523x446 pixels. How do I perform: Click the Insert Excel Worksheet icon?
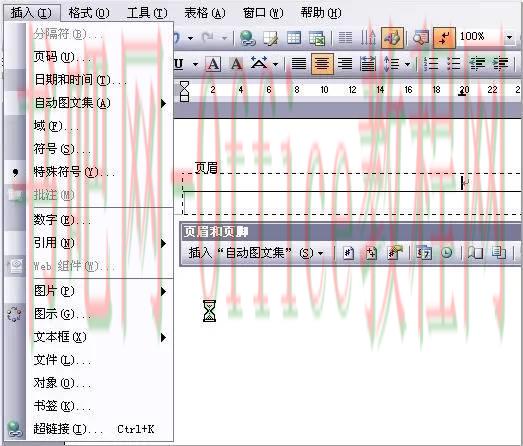pyautogui.click(x=316, y=38)
